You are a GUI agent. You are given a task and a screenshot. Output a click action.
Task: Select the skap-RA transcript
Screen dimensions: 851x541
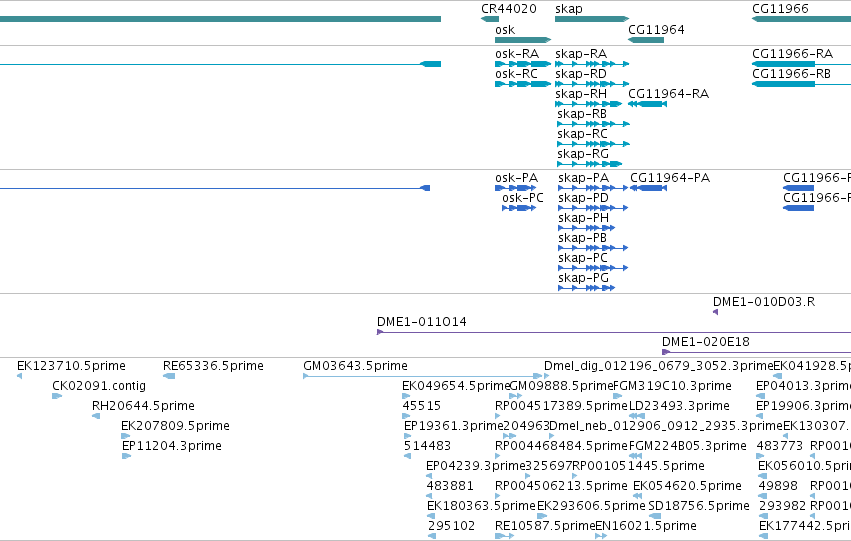[x=592, y=64]
